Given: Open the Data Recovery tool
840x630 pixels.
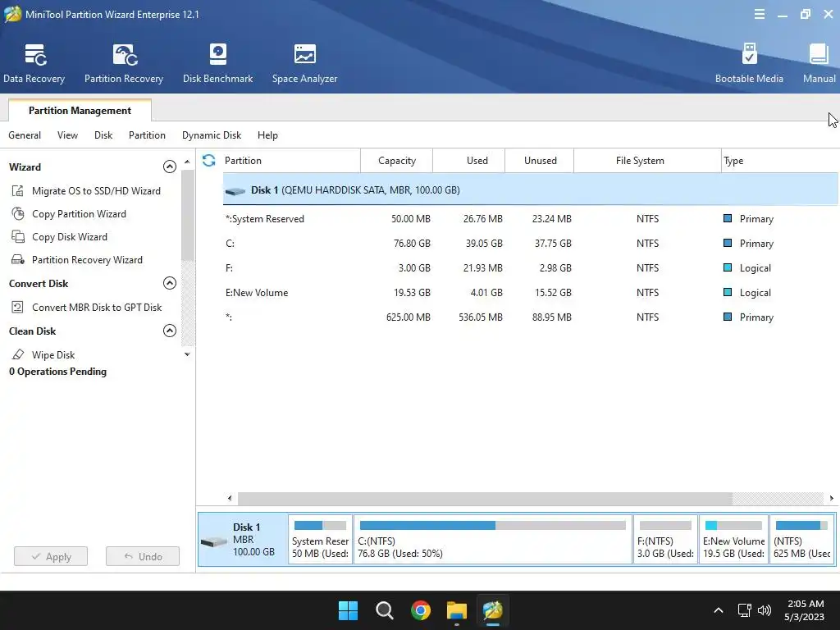Looking at the screenshot, I should 34,64.
